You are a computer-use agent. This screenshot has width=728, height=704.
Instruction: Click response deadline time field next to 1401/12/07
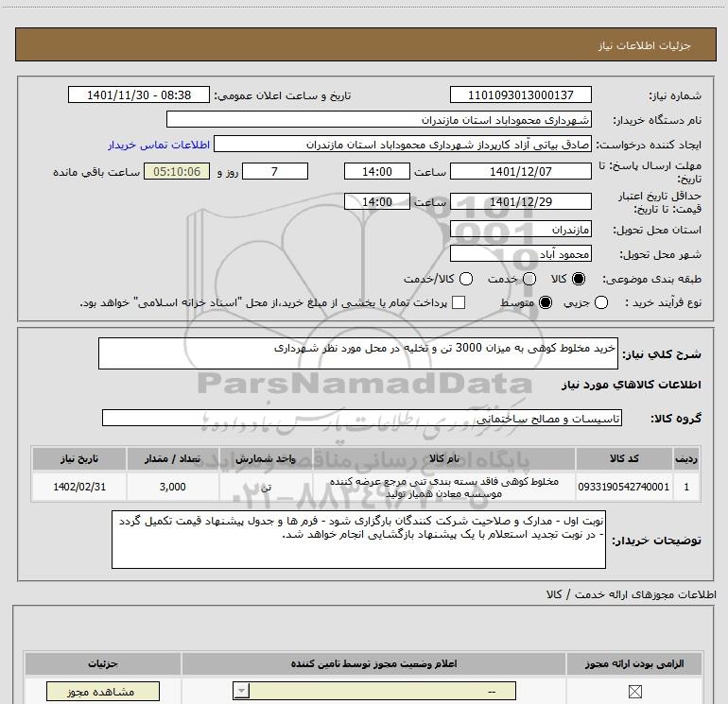[377, 172]
